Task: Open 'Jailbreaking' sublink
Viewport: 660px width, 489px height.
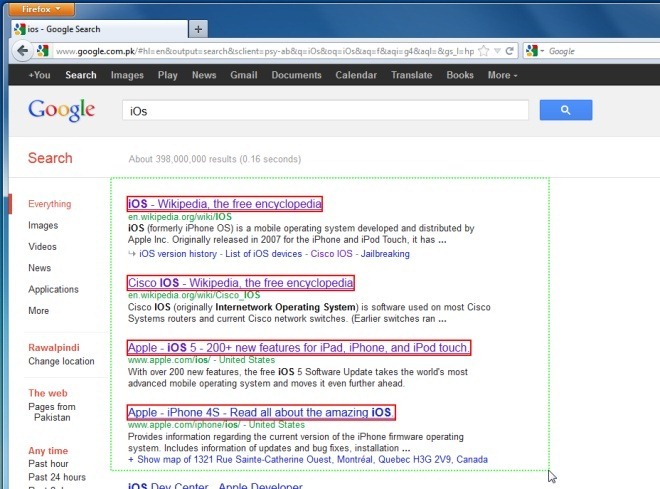Action: click(x=385, y=254)
